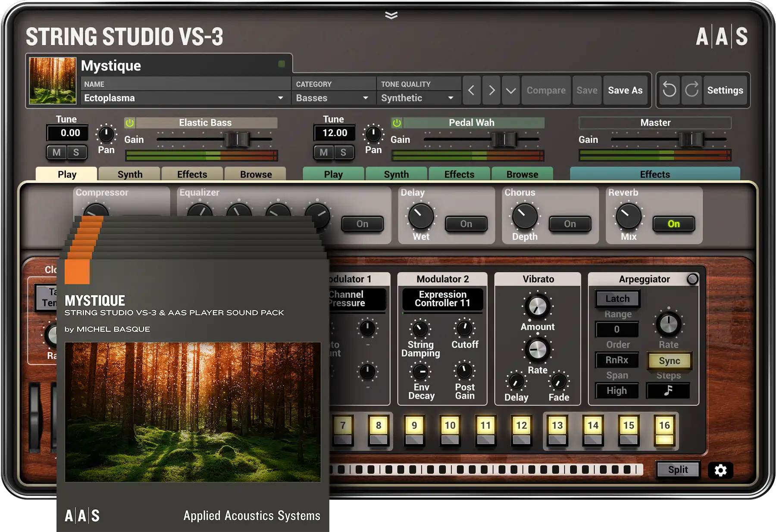Open the Tone Quality dropdown showing Synthetic
The height and width of the screenshot is (532, 776).
coord(416,98)
